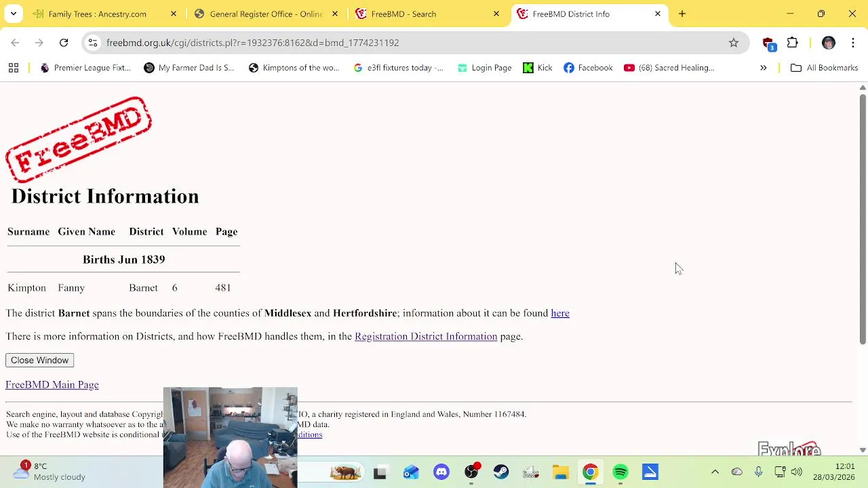Screen dimensions: 868x488
Task: Open the Extensions puzzle icon
Action: [793, 43]
